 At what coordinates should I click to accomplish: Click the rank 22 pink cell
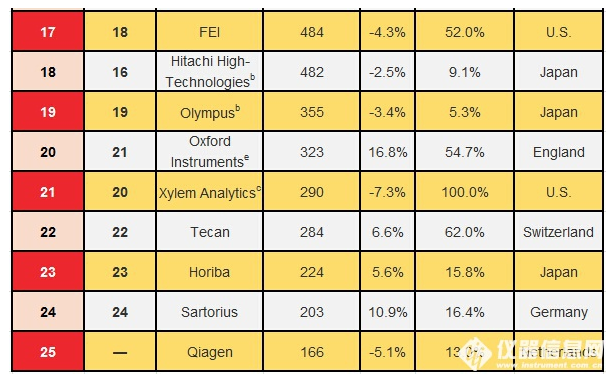pos(48,232)
